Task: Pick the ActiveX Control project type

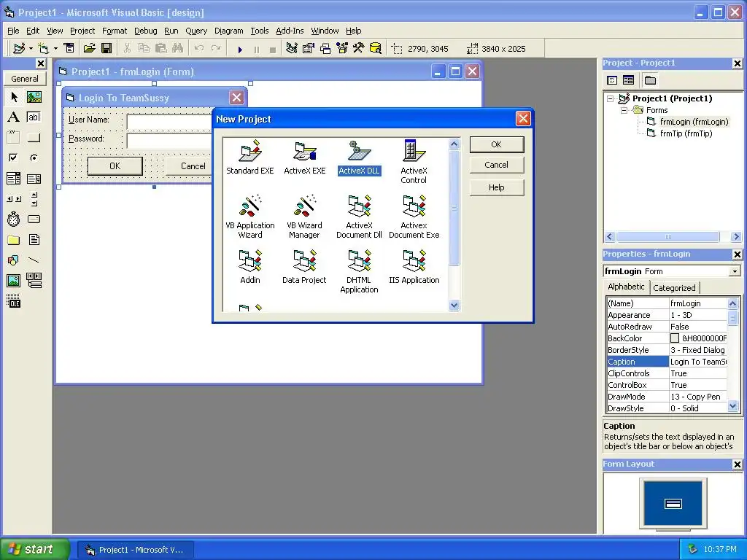Action: 414,162
